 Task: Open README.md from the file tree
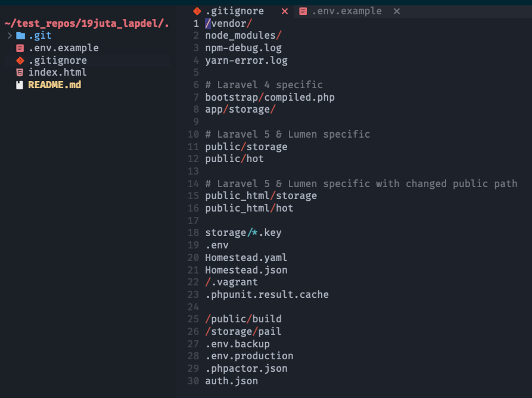click(54, 85)
